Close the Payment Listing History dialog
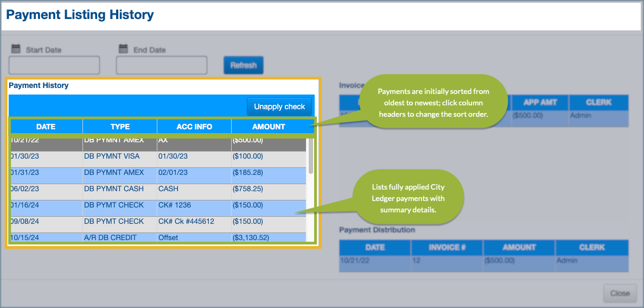The width and height of the screenshot is (644, 308). click(x=619, y=293)
